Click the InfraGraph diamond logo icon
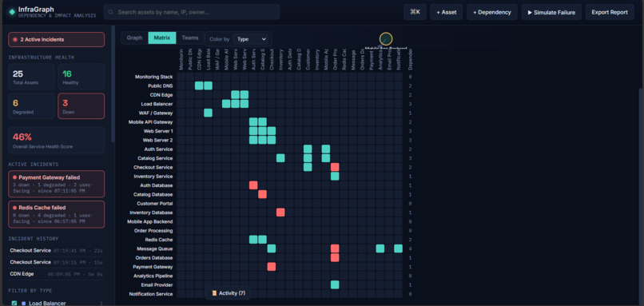The image size is (644, 306). click(12, 12)
